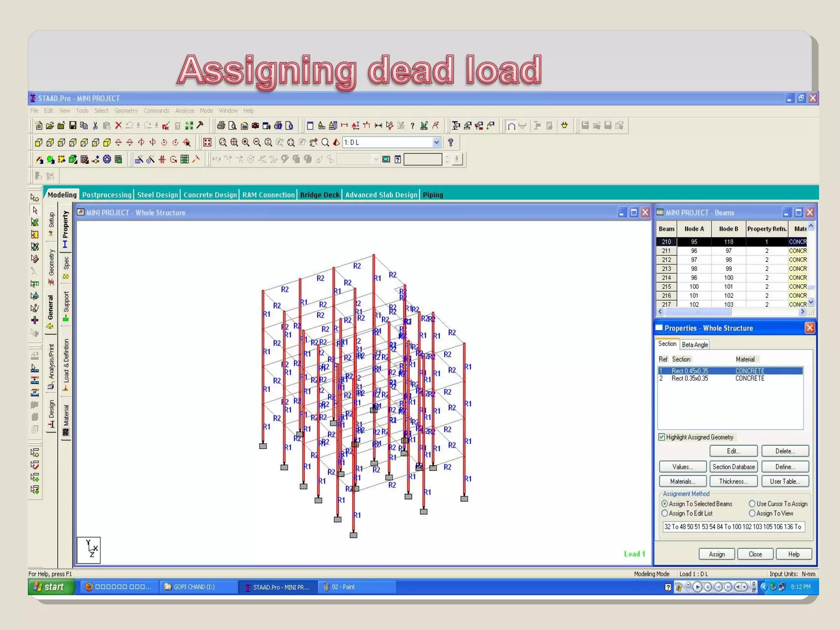
Task: Click the Save floppy disk icon
Action: [73, 126]
